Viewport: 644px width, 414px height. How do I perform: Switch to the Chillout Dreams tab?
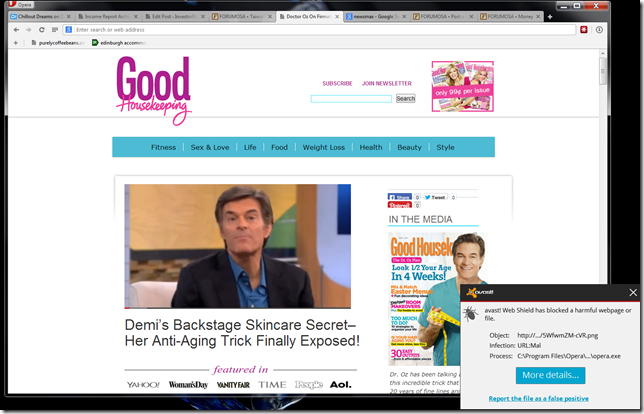(40, 17)
